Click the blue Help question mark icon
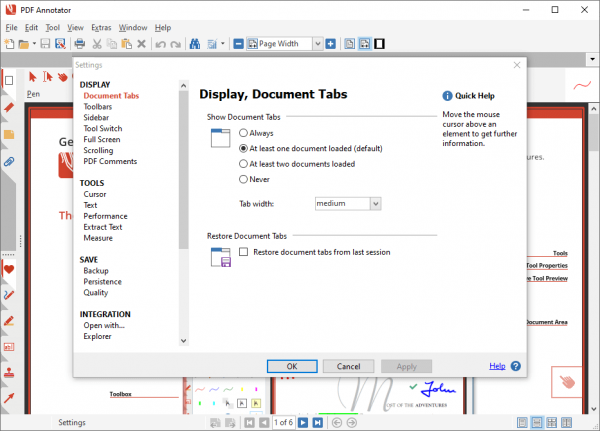This screenshot has height=431, width=600. 516,366
